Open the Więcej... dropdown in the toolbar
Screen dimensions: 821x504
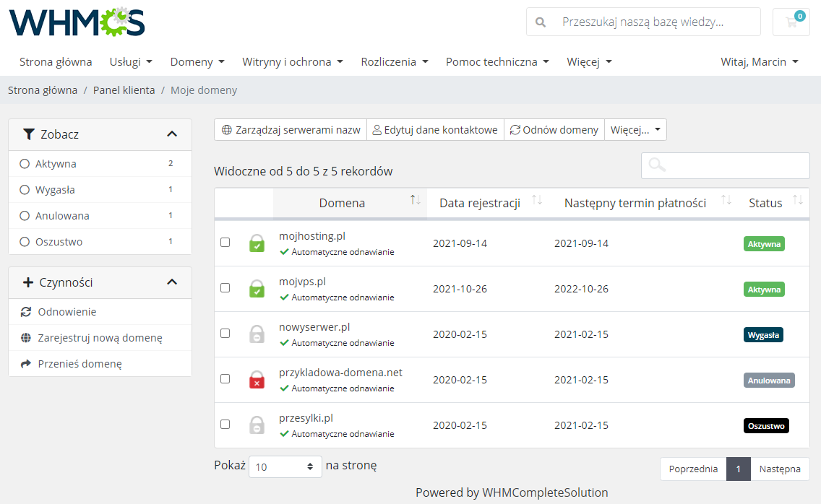pyautogui.click(x=635, y=130)
